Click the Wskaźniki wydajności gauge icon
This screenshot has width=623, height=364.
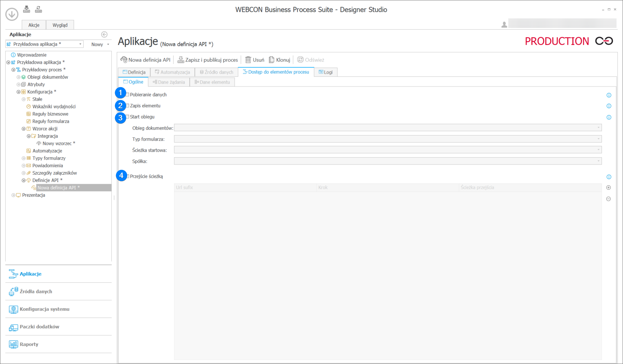click(29, 107)
